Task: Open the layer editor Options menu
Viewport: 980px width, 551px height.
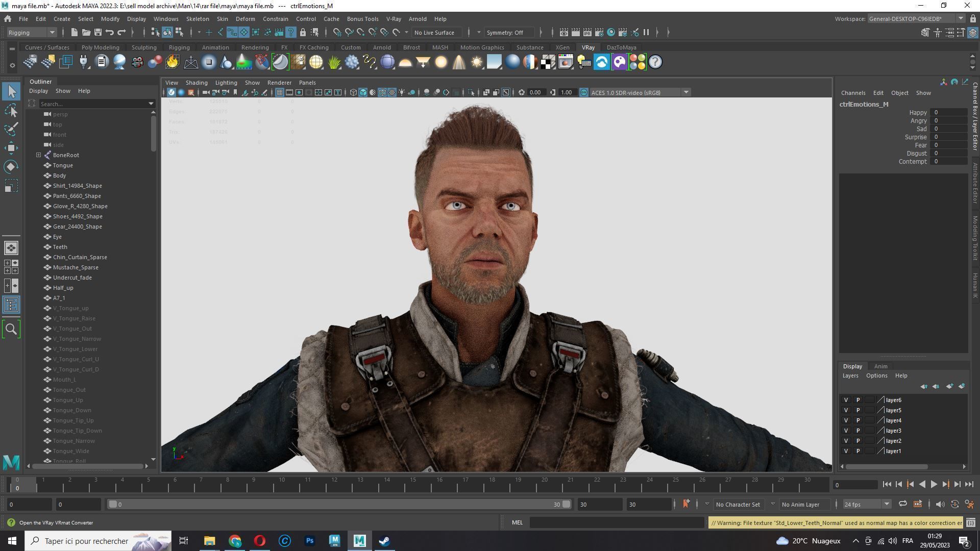Action: (x=876, y=375)
